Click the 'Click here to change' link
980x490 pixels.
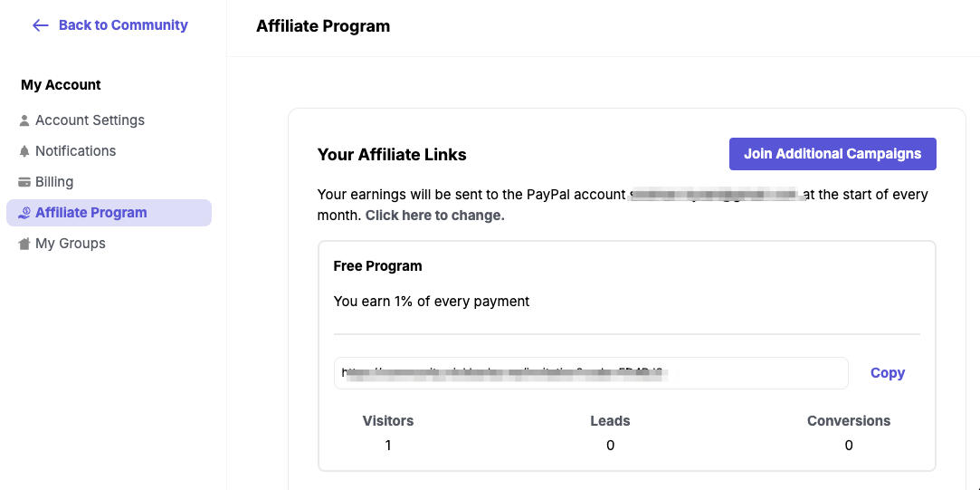(434, 216)
